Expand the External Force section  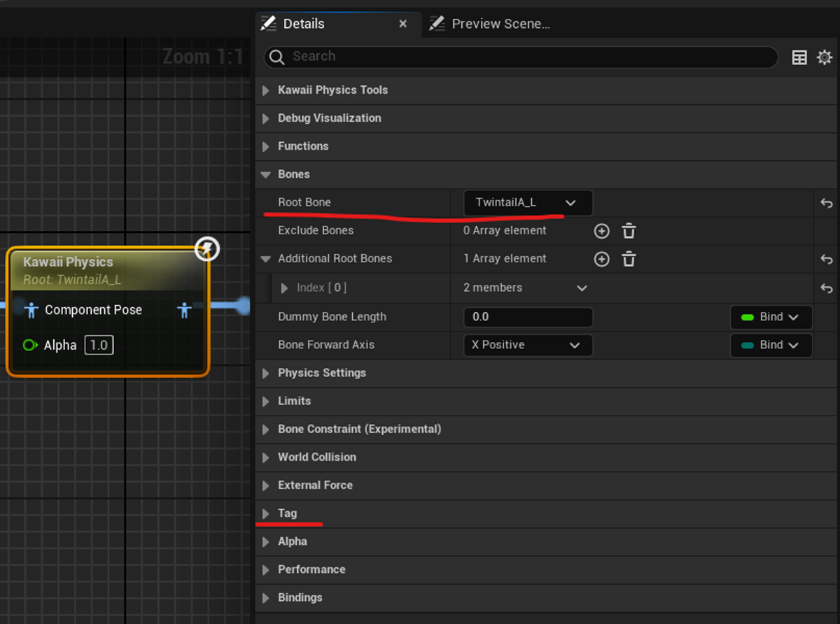[265, 485]
